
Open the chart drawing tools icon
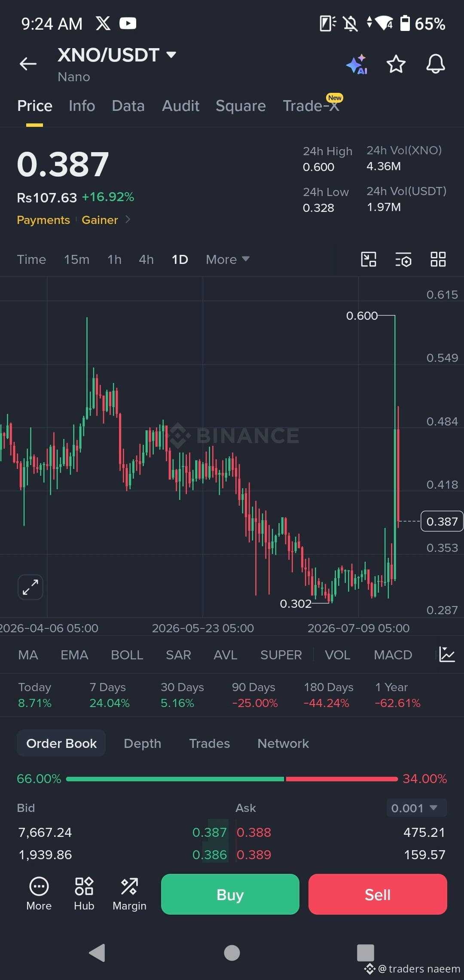(x=368, y=259)
